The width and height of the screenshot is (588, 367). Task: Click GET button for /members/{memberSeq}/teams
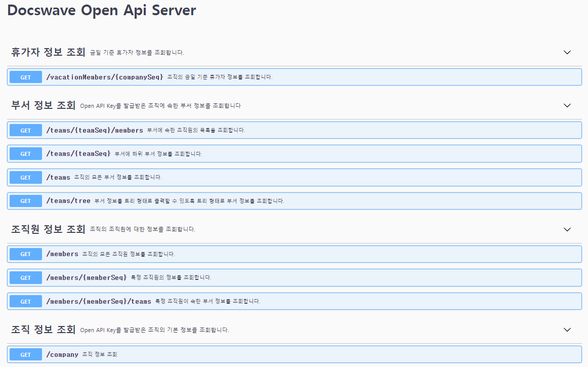coord(26,301)
